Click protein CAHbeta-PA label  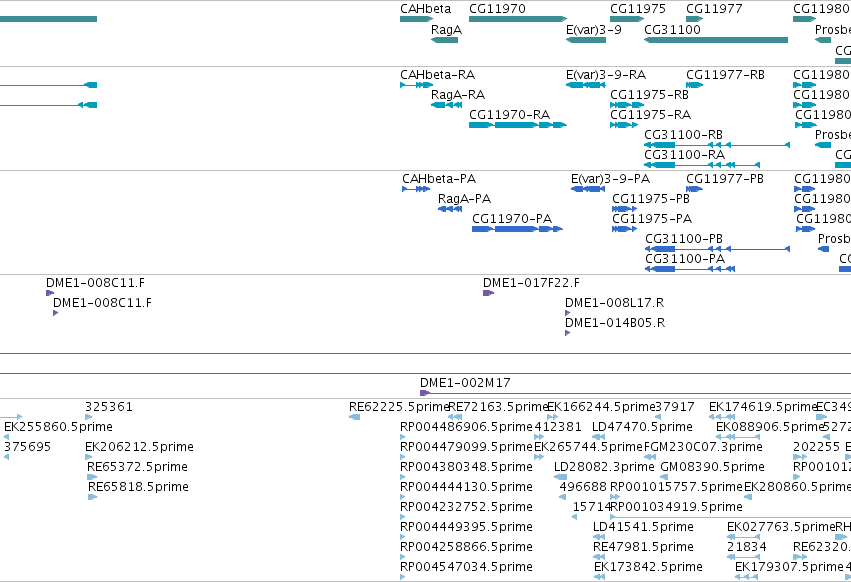pos(439,179)
